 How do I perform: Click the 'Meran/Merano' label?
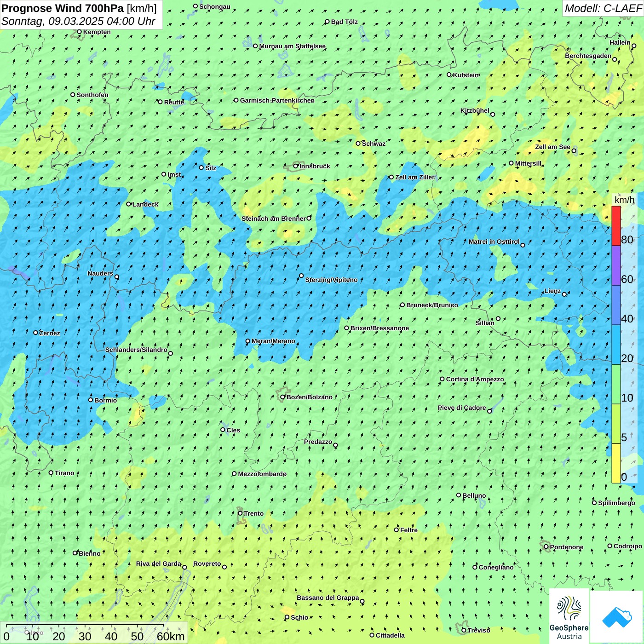pos(273,341)
